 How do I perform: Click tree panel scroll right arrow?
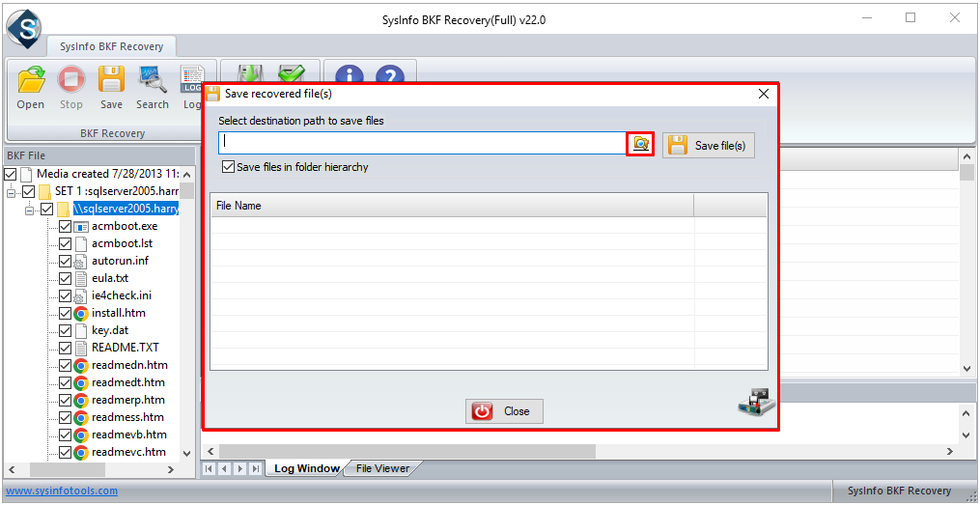(170, 469)
